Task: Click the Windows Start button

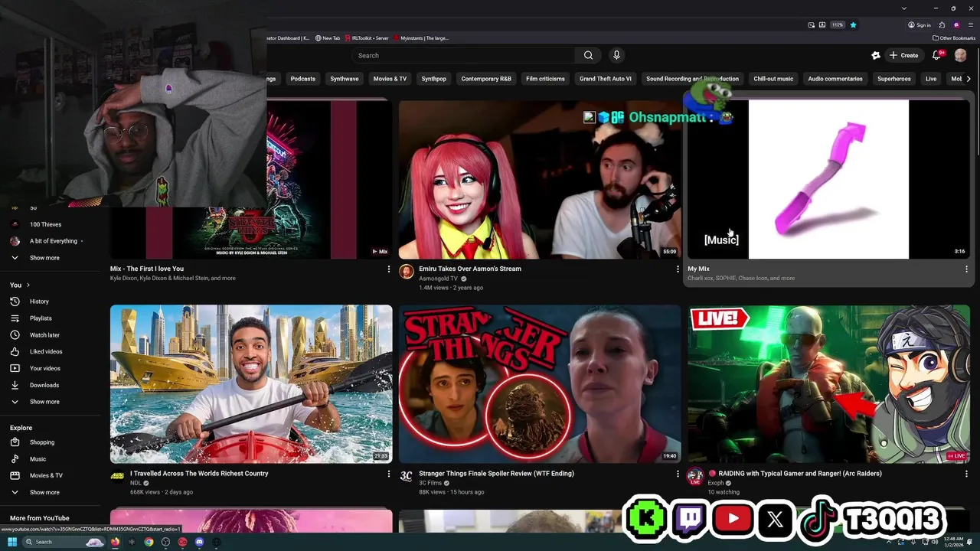Action: coord(12,542)
